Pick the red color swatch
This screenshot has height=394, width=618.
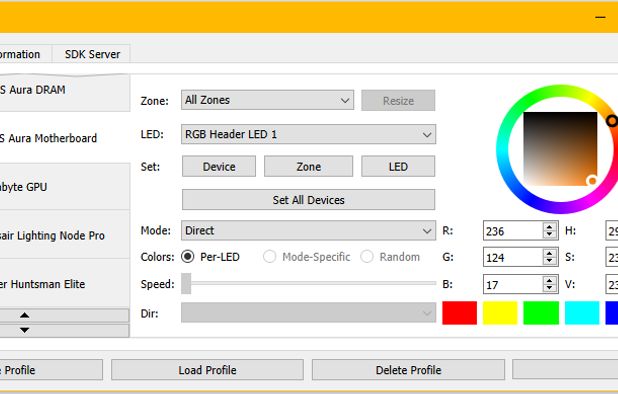(x=460, y=313)
